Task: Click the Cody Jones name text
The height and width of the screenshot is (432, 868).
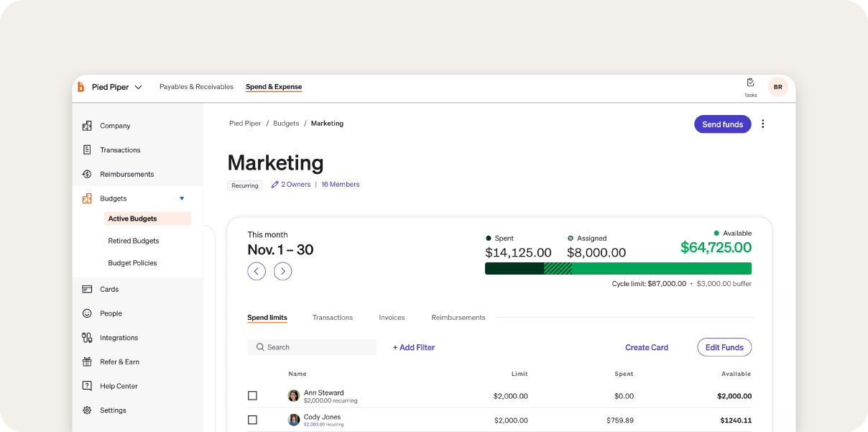Action: [x=322, y=417]
